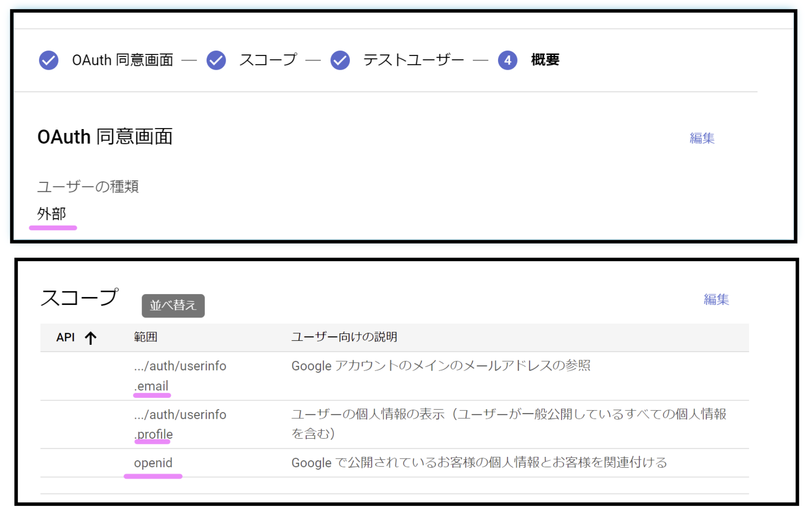The height and width of the screenshot is (511, 812).
Task: Click the ユーザー向けの説明 column header
Action: pyautogui.click(x=344, y=337)
